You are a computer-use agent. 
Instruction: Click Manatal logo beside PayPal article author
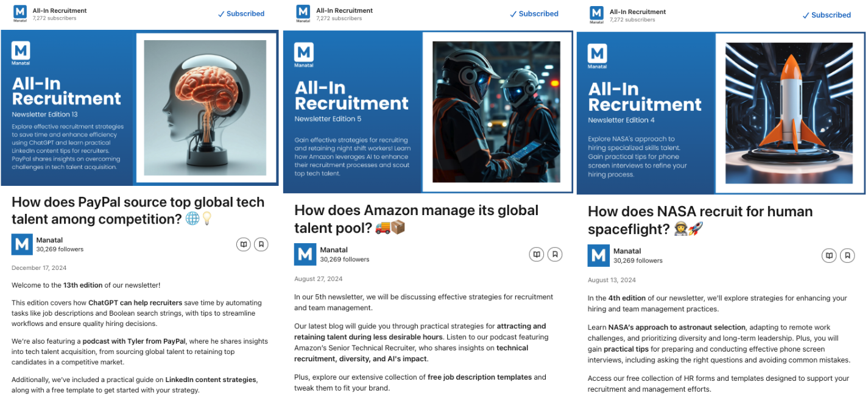click(22, 244)
